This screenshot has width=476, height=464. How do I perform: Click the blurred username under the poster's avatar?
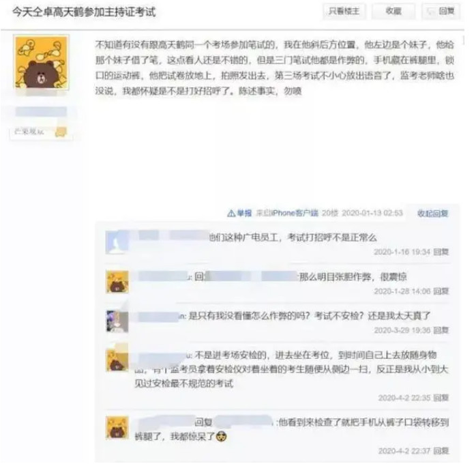[41, 111]
